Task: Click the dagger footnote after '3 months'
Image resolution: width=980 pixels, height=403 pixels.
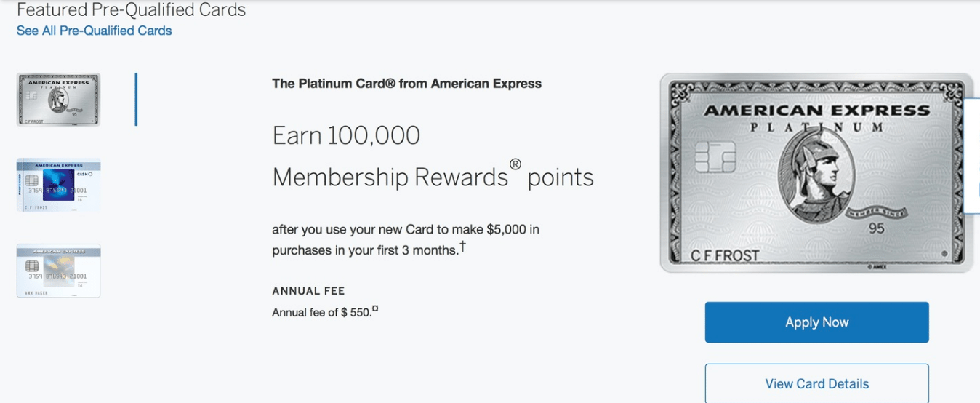Action: pos(462,247)
